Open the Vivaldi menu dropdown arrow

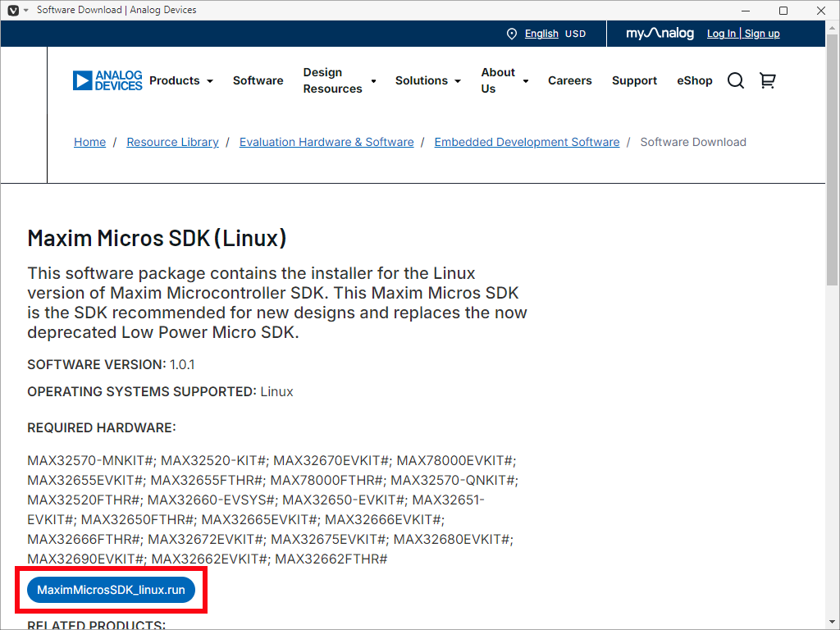[25, 10]
